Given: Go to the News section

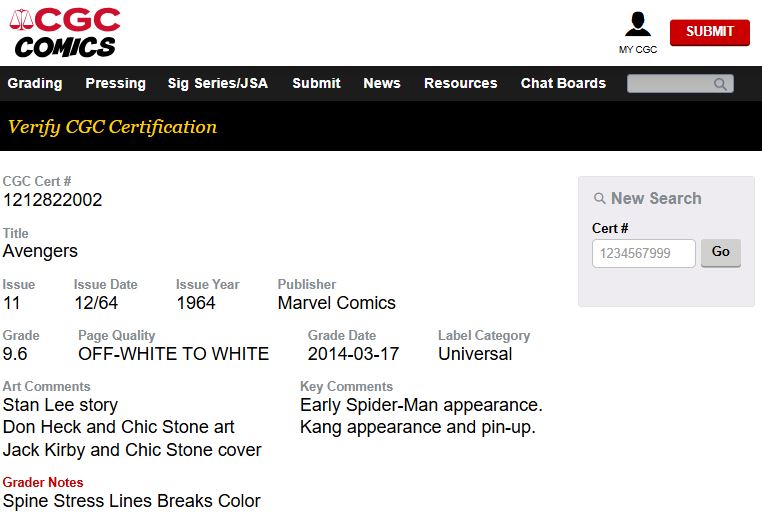Looking at the screenshot, I should [382, 83].
